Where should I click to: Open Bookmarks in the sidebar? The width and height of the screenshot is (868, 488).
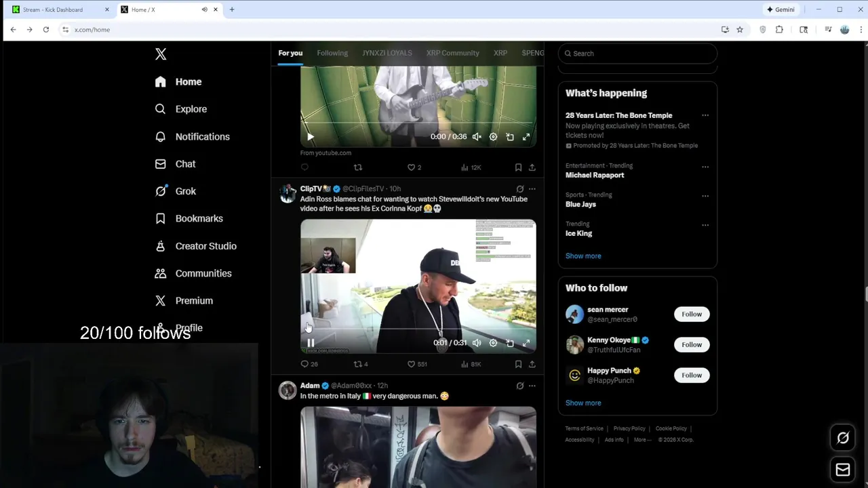[189, 218]
